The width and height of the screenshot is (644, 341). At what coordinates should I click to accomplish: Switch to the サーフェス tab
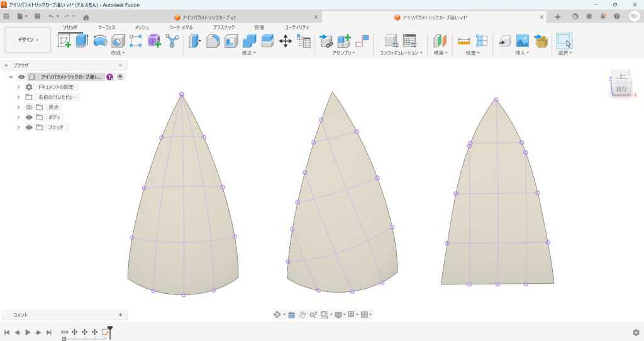(x=106, y=27)
